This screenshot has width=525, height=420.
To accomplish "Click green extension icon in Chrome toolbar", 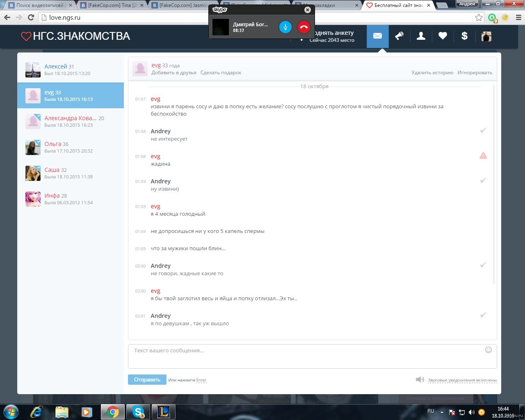I will [x=492, y=18].
